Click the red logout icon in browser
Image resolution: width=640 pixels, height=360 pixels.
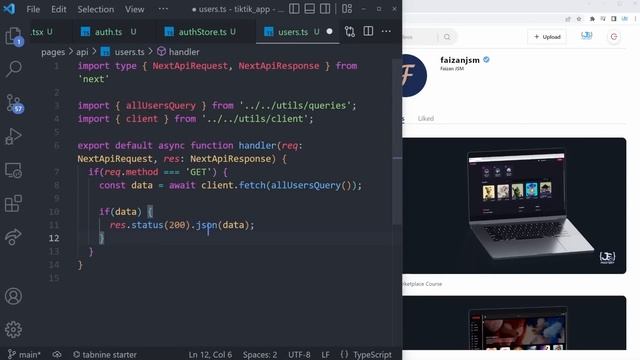[614, 37]
